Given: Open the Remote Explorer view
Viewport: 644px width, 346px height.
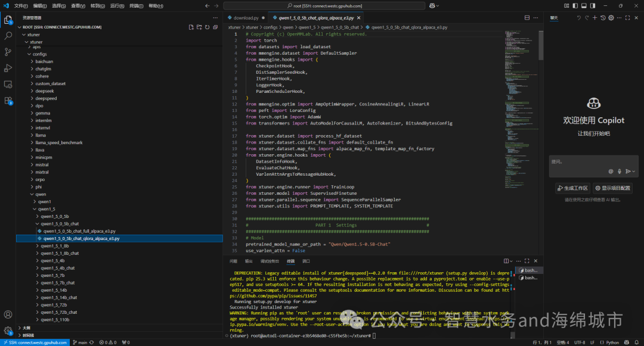Looking at the screenshot, I should pyautogui.click(x=8, y=85).
